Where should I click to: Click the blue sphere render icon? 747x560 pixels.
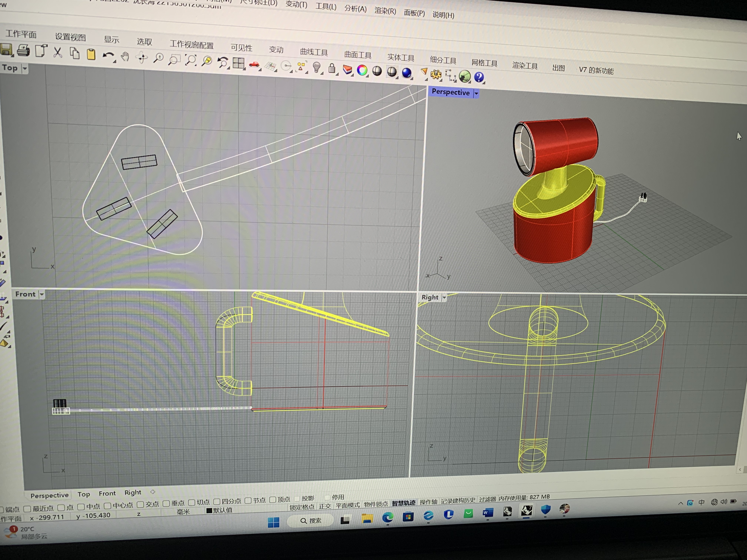click(x=407, y=73)
